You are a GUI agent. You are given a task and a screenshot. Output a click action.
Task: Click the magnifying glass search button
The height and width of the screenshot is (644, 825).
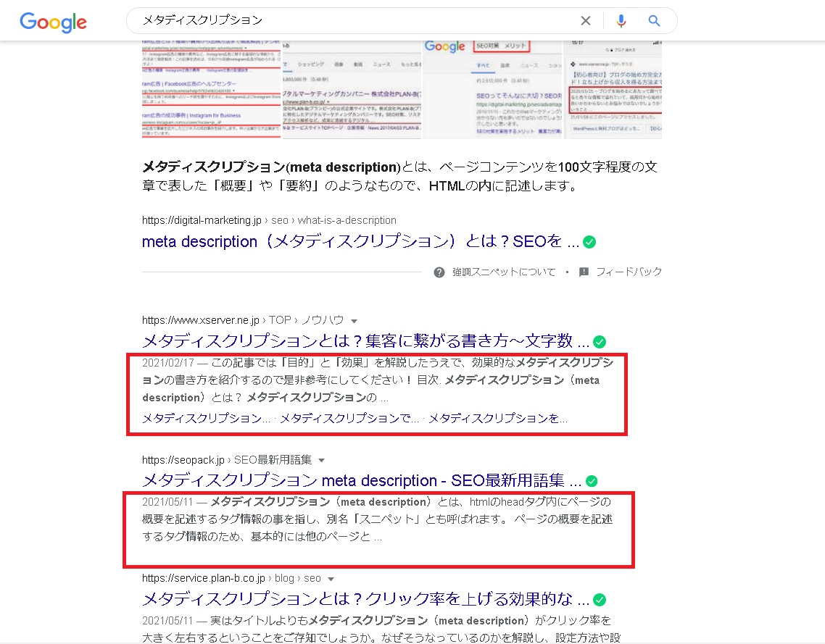pos(654,20)
